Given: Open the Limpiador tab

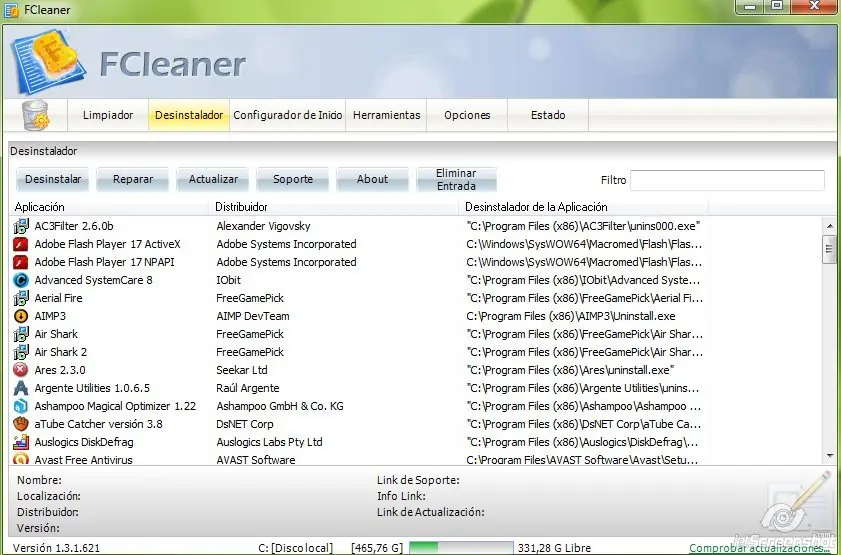Looking at the screenshot, I should tap(108, 115).
